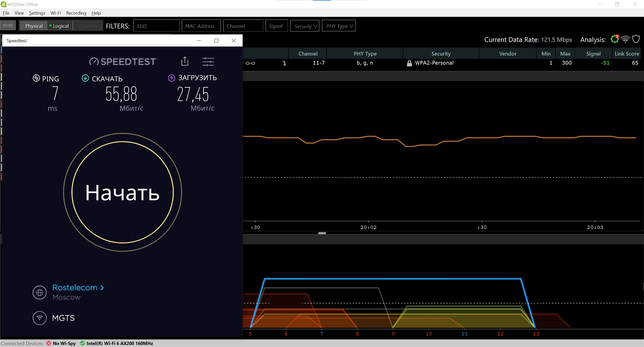Sort by the Min column header
Screen dimensions: 644x347
546,54
